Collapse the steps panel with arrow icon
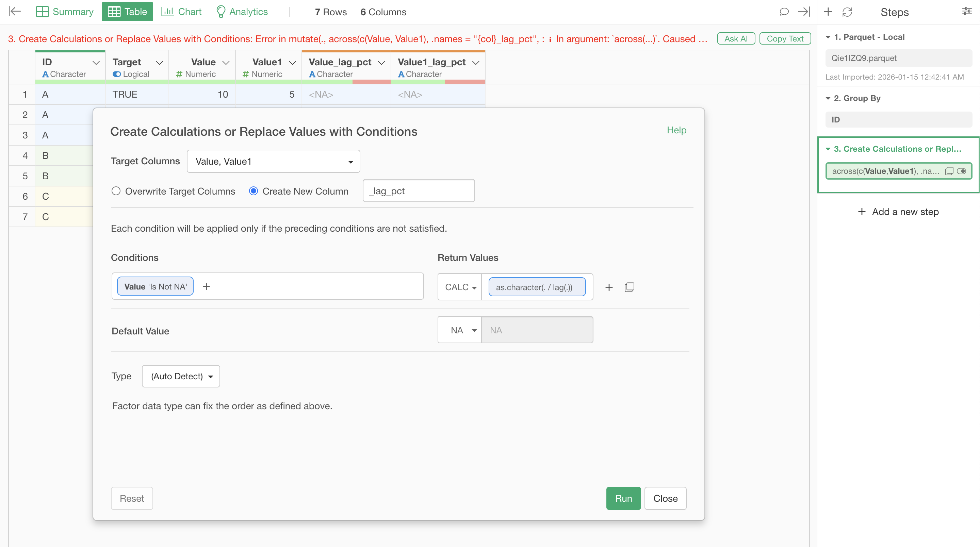Image resolution: width=980 pixels, height=547 pixels. [x=803, y=12]
